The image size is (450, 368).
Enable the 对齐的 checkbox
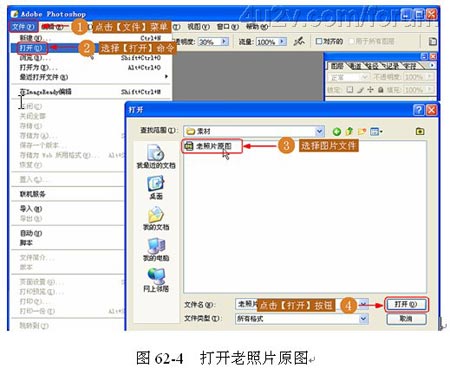coord(319,41)
